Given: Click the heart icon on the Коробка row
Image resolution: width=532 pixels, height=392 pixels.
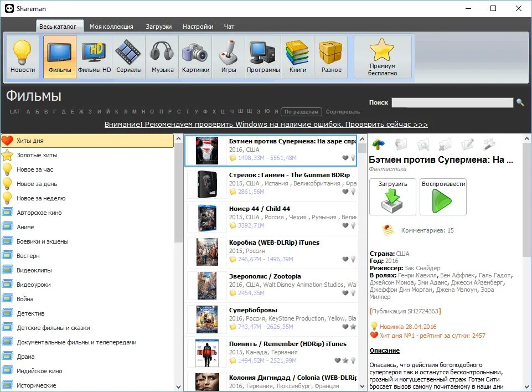Looking at the screenshot, I should pyautogui.click(x=345, y=259).
